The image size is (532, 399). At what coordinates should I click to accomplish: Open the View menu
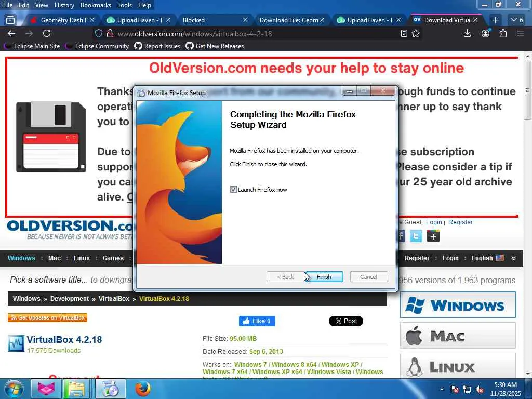click(x=42, y=5)
